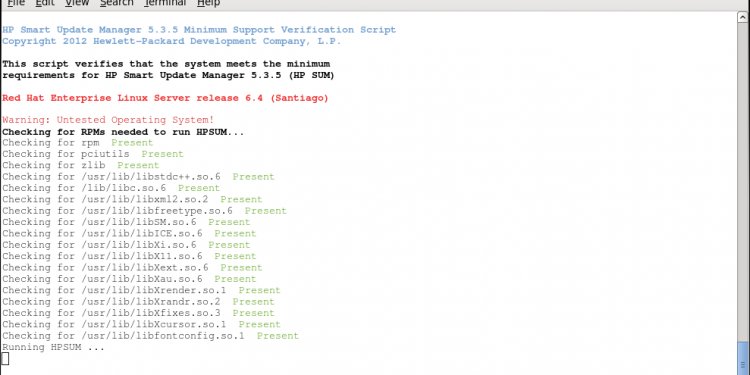Click 'Checking for zlib' line
This screenshot has width=750, height=375.
tap(80, 165)
